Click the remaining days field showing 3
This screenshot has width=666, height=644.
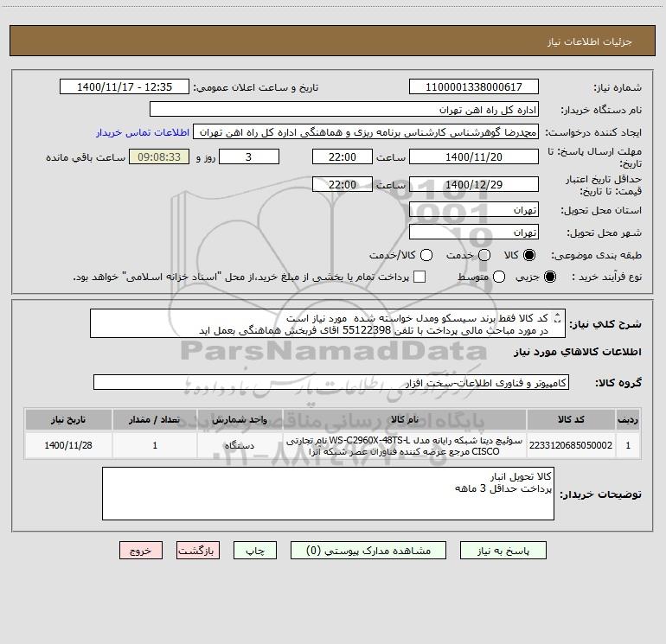tap(249, 156)
